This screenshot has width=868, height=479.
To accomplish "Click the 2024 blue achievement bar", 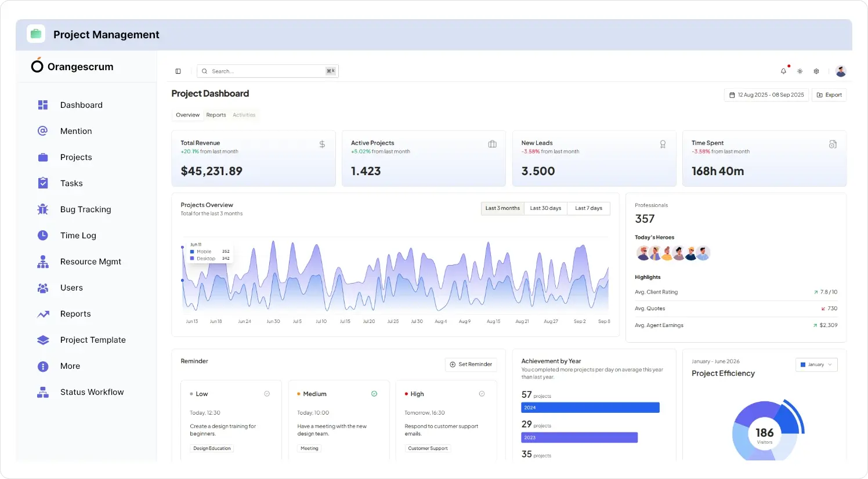I will 590,408.
